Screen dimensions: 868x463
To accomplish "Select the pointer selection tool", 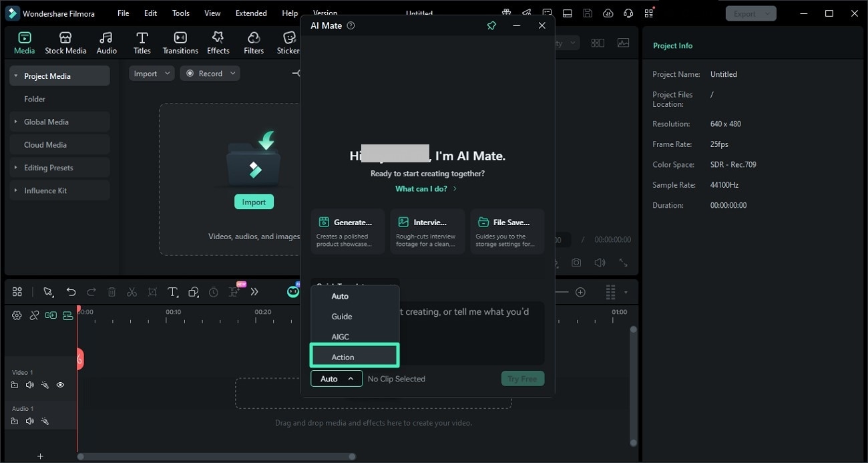I will [x=48, y=292].
